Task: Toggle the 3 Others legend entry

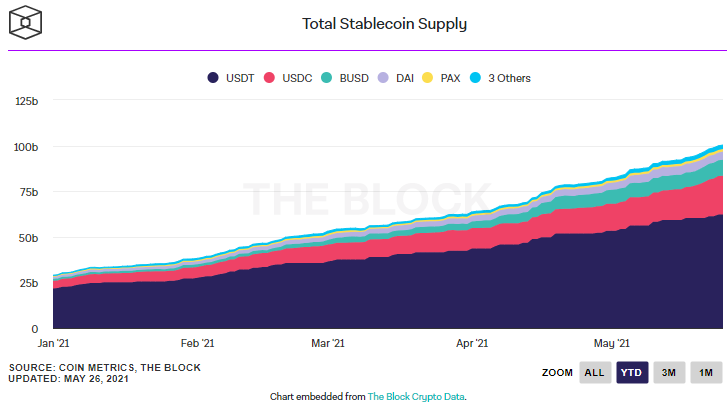Action: (x=509, y=78)
